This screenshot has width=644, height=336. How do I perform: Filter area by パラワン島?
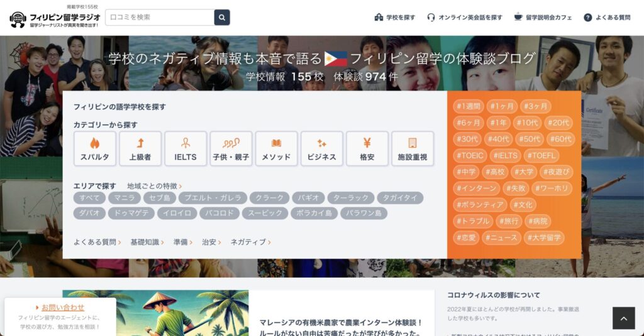pyautogui.click(x=364, y=213)
